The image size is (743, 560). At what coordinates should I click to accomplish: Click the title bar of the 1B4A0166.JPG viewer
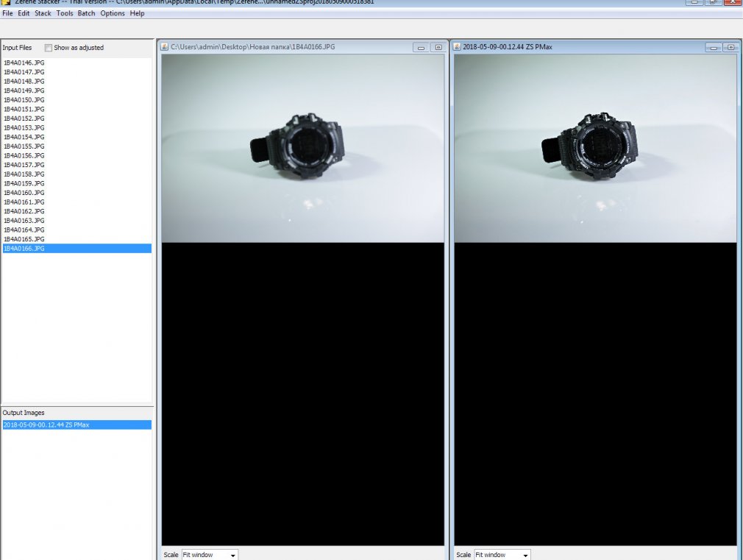(x=302, y=47)
